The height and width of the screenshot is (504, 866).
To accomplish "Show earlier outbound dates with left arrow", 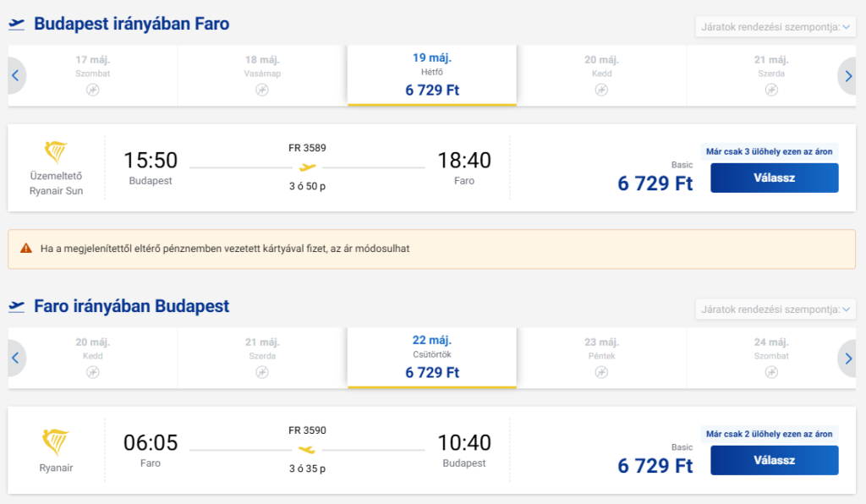I will 15,76.
